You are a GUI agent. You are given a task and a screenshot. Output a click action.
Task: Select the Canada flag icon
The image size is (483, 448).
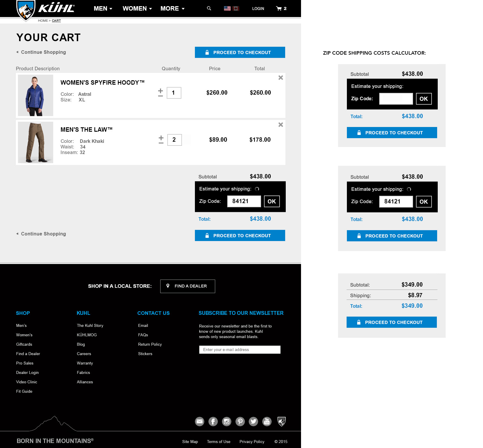tap(236, 9)
